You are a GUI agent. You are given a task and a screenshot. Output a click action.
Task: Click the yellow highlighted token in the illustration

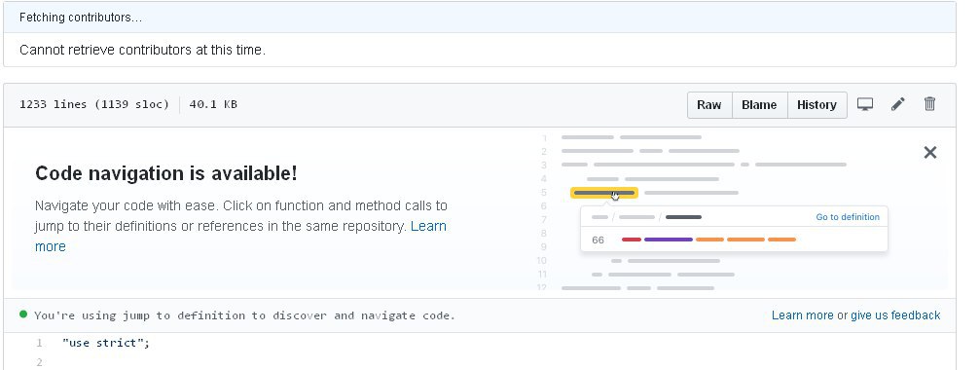[604, 193]
